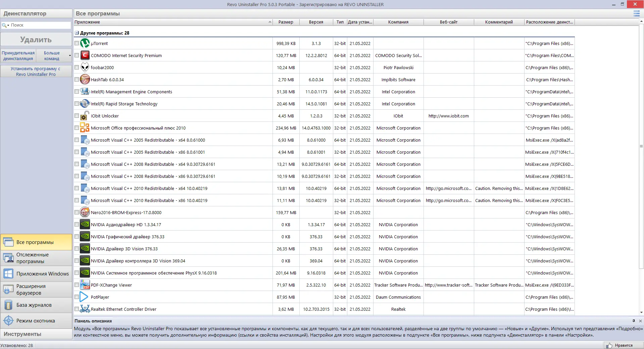Image resolution: width=644 pixels, height=349 pixels.
Task: Click the NVIDIA PhysX 9.16.0318 icon
Action: click(x=85, y=273)
